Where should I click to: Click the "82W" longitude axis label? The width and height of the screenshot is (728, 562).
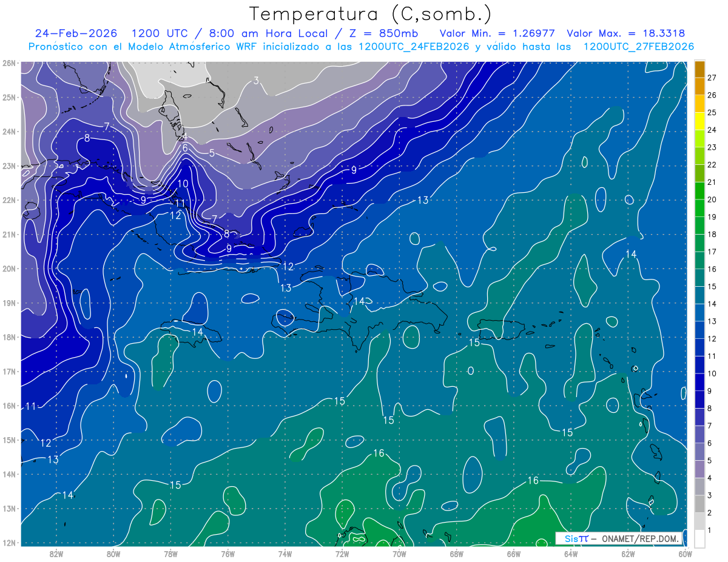(x=56, y=554)
